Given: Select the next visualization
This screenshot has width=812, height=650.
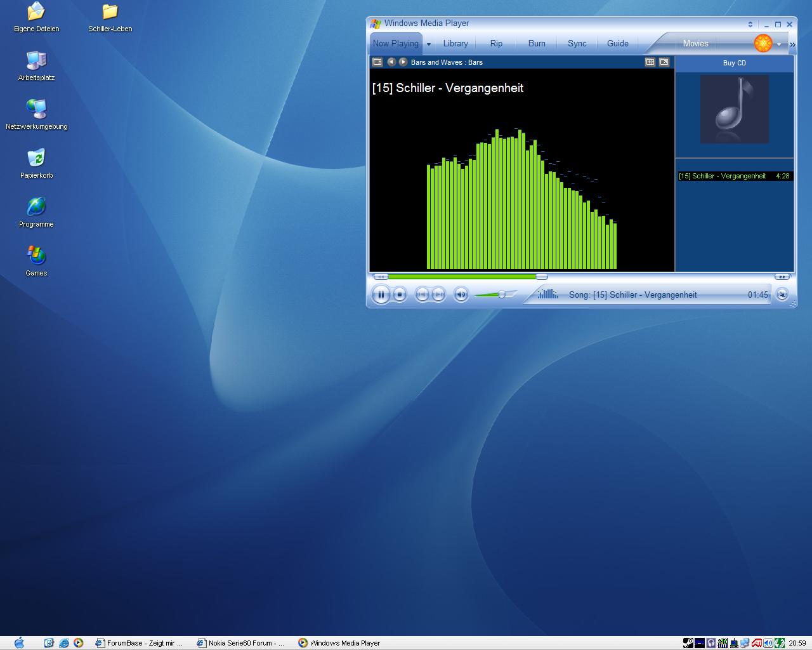Looking at the screenshot, I should [x=403, y=62].
